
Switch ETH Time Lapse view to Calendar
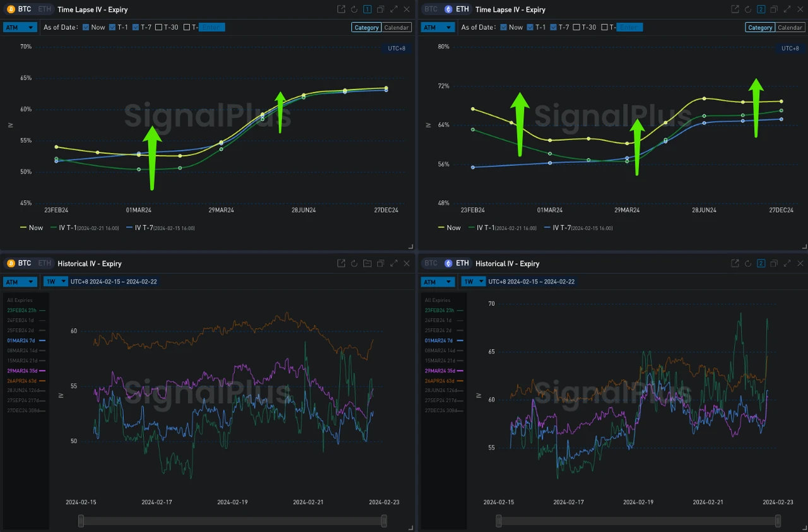point(790,27)
